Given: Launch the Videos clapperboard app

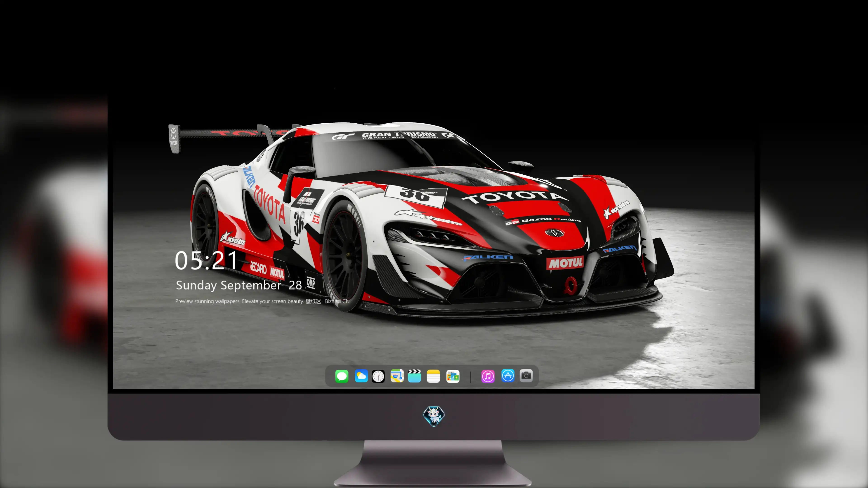Looking at the screenshot, I should pos(415,376).
